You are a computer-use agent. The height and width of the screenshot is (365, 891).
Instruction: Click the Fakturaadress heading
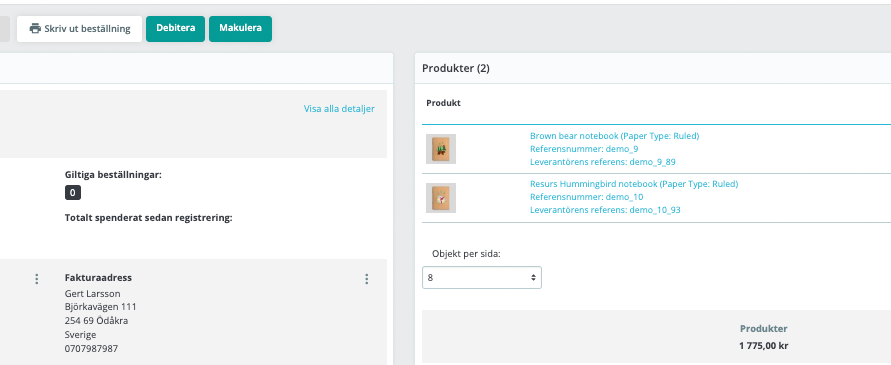point(98,277)
